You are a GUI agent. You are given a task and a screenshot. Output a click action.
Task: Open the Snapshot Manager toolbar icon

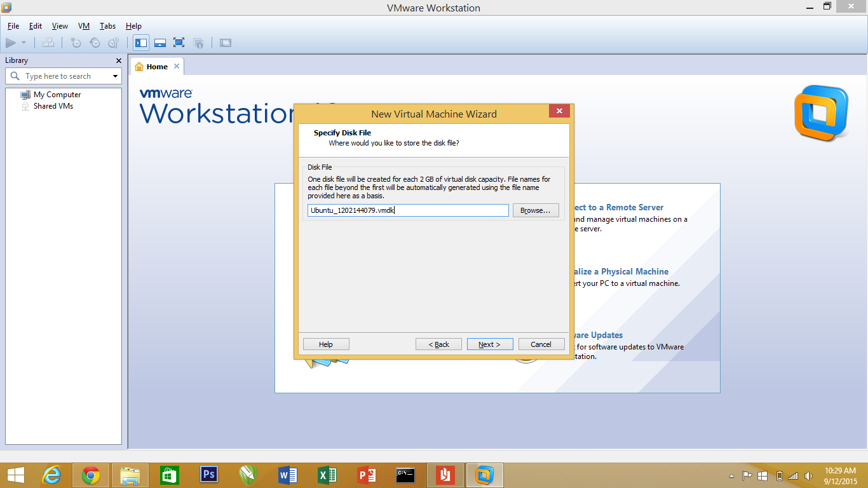114,43
